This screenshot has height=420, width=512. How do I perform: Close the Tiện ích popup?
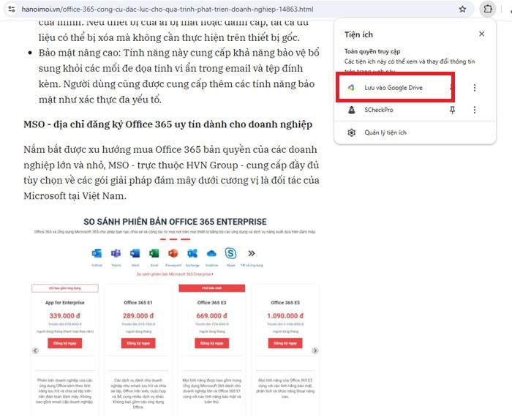[481, 34]
